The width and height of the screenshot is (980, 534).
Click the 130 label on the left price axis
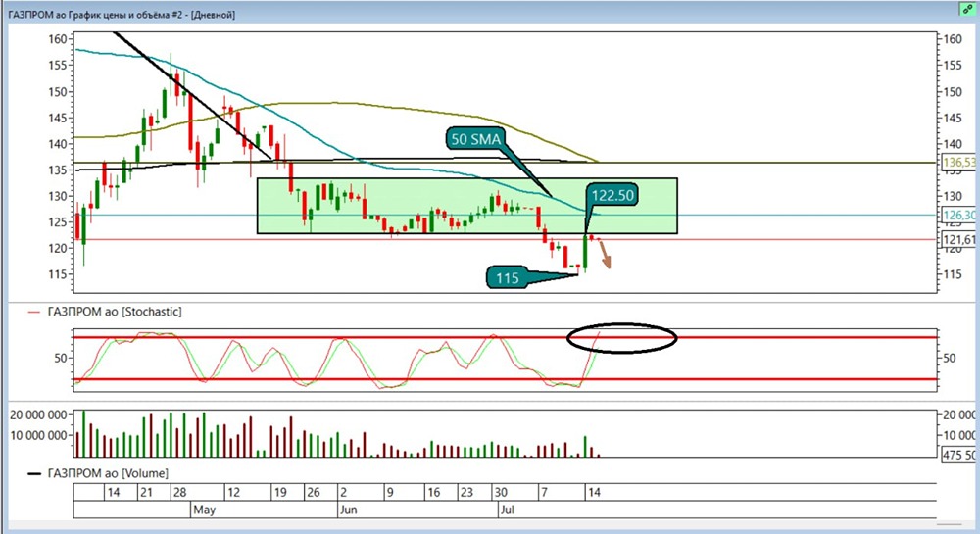pos(57,196)
